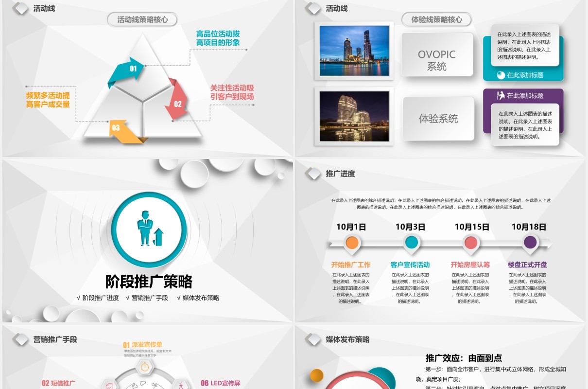
Task: Click the description paragraph above the timeline
Action: click(x=441, y=204)
